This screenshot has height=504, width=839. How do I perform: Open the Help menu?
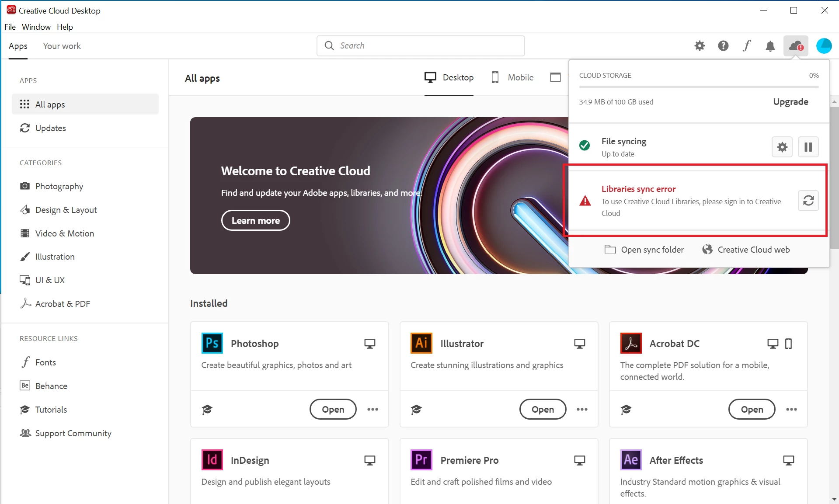(x=65, y=27)
